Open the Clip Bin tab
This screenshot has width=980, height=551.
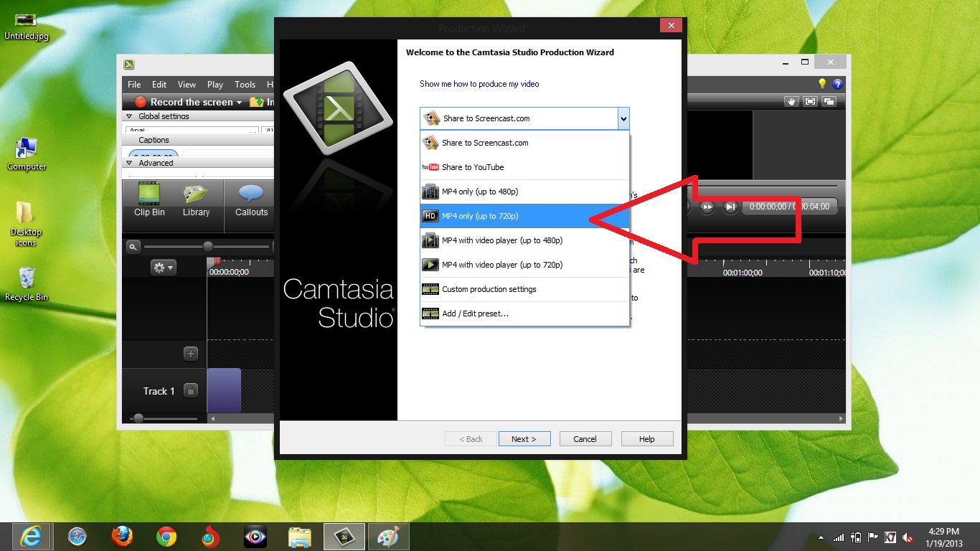pos(149,200)
